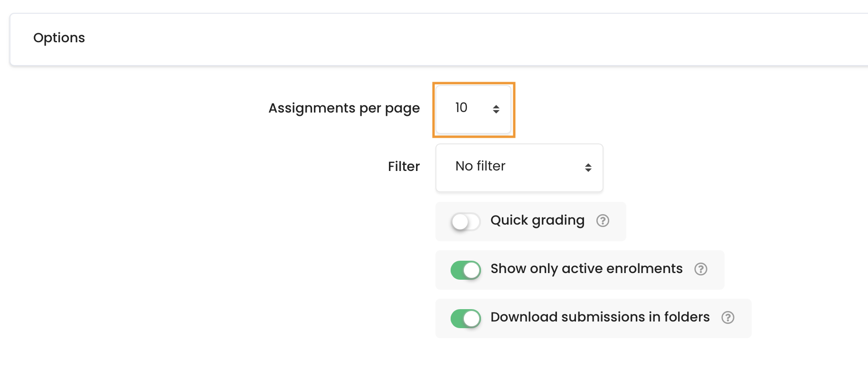The width and height of the screenshot is (868, 378).
Task: Click the Options panel title bar
Action: 59,38
